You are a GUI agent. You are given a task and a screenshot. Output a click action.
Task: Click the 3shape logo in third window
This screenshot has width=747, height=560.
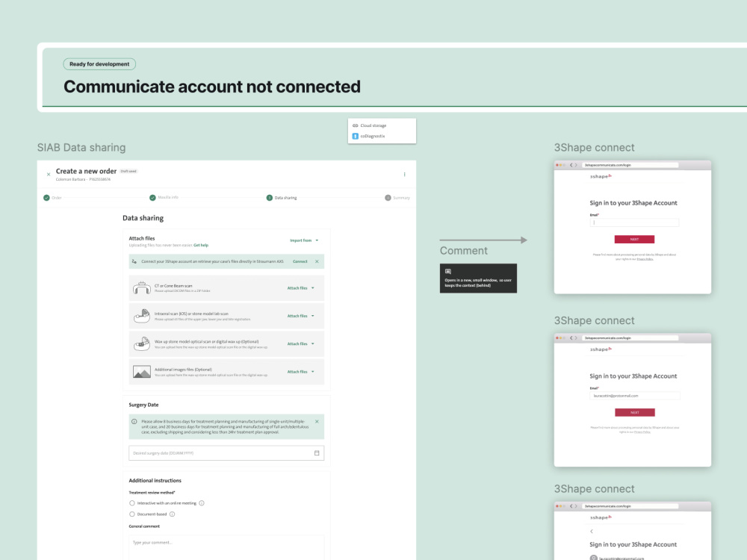(601, 517)
